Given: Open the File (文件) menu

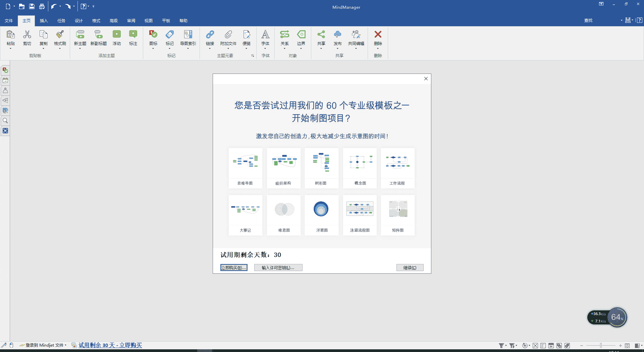Looking at the screenshot, I should click(9, 21).
